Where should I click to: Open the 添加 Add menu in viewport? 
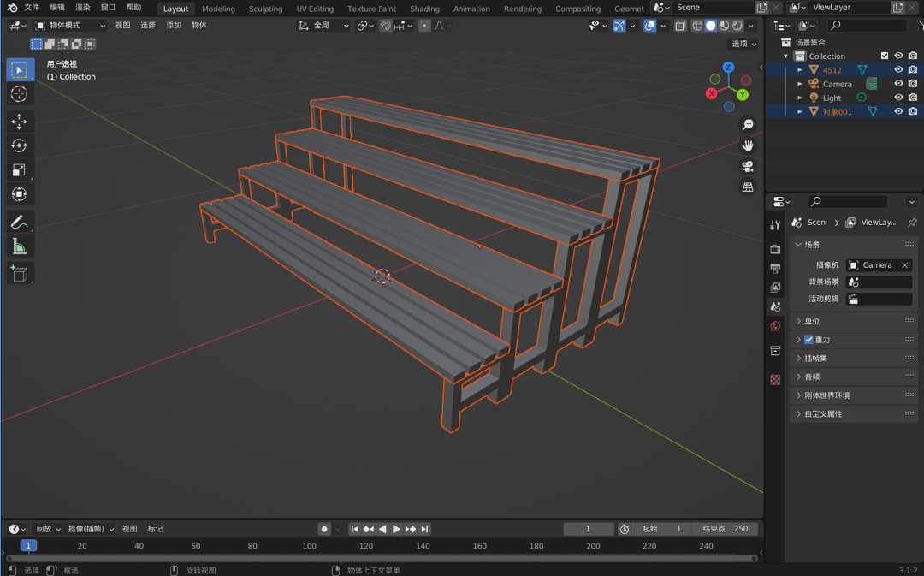point(173,26)
